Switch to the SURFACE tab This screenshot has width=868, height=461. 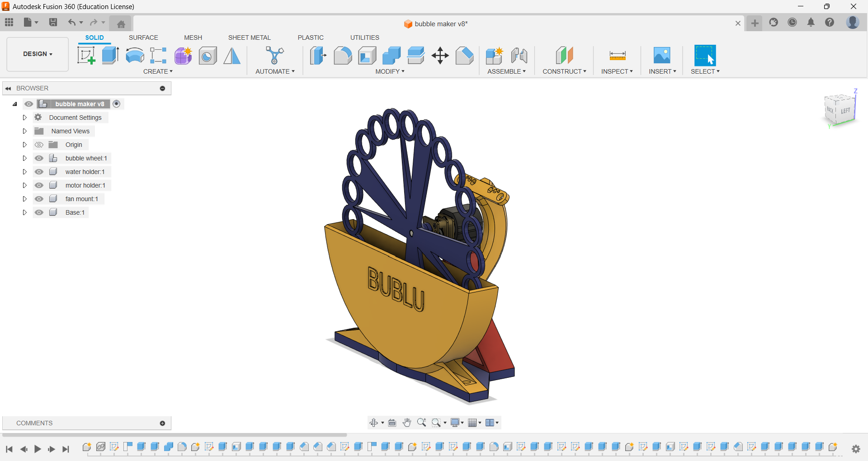pos(143,38)
